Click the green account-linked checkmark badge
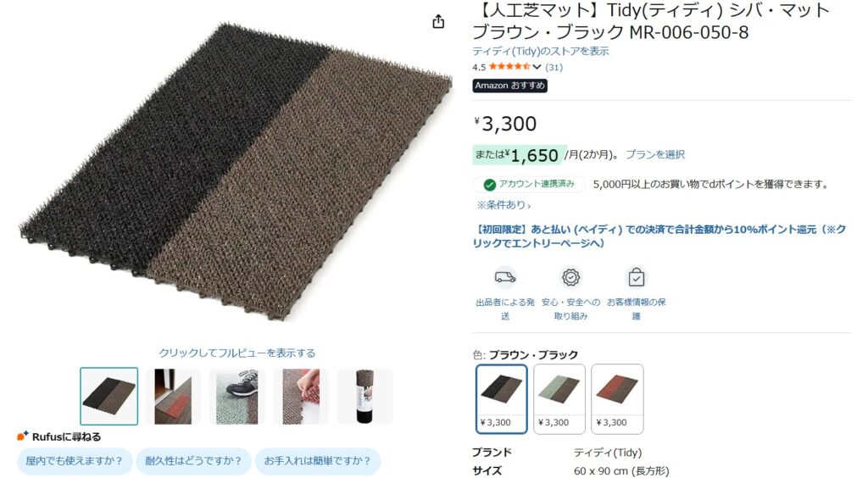 point(489,184)
